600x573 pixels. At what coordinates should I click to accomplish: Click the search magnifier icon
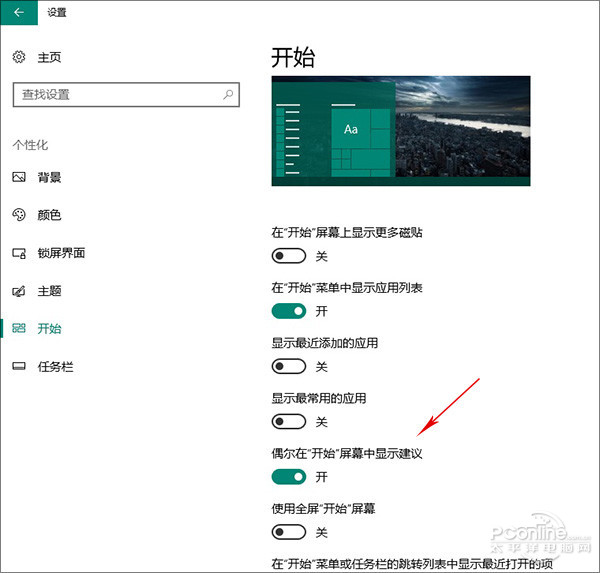(228, 94)
